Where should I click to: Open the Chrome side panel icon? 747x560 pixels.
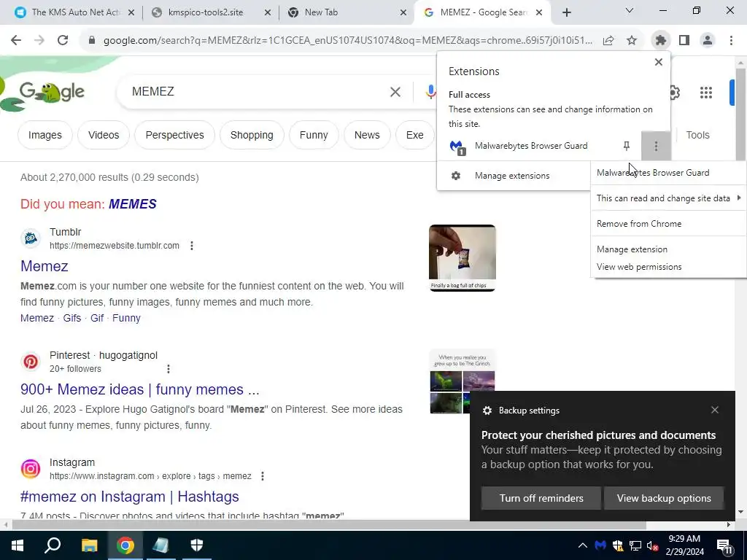[684, 41]
